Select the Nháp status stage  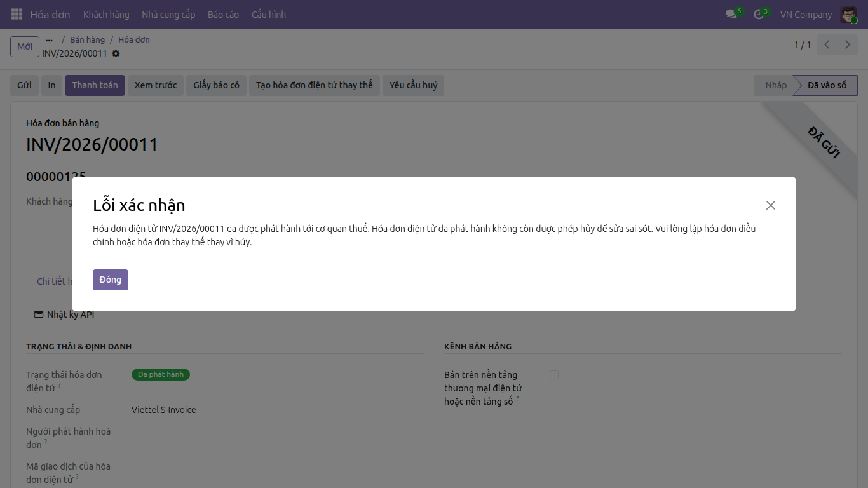775,85
